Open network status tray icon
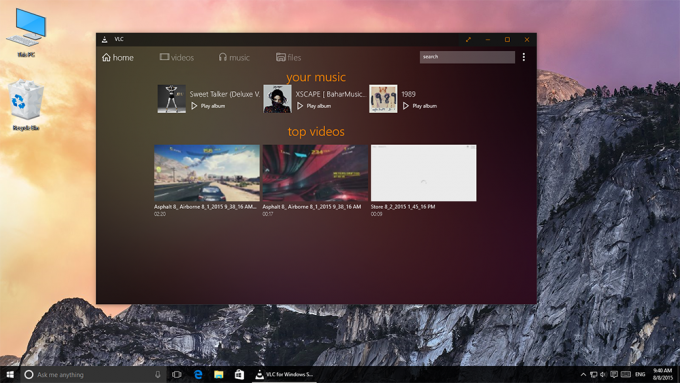Viewport: 680px width, 383px height. (593, 374)
